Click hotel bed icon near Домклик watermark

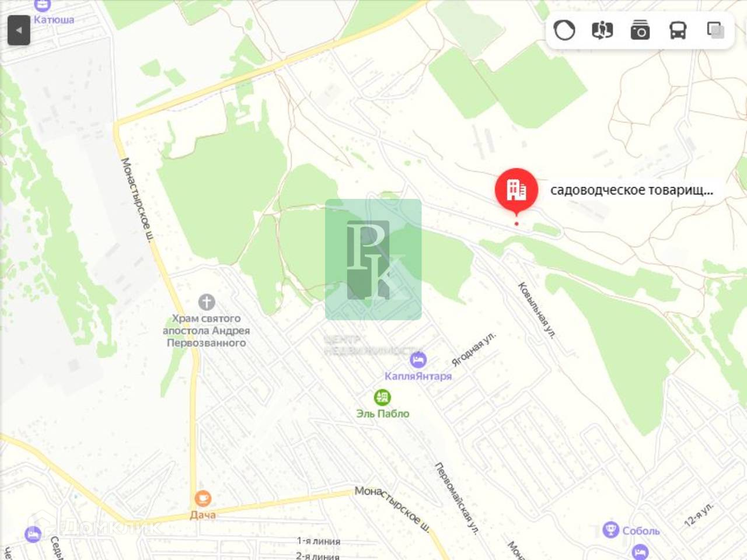tap(33, 534)
